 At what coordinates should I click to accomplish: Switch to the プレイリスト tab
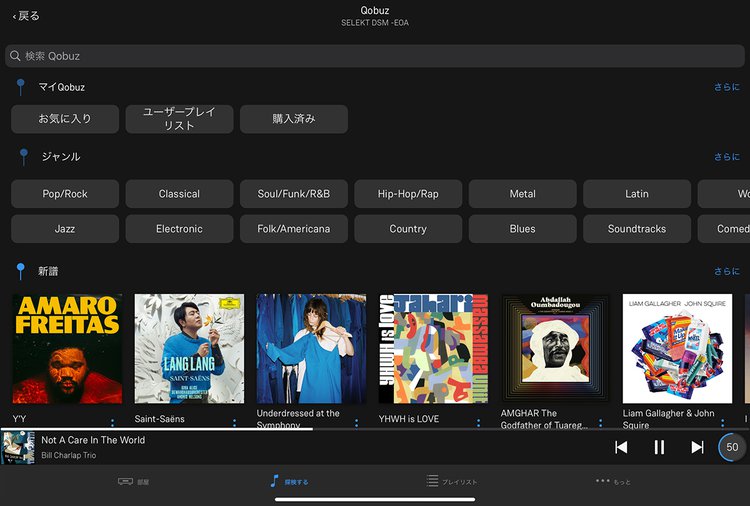[x=451, y=481]
